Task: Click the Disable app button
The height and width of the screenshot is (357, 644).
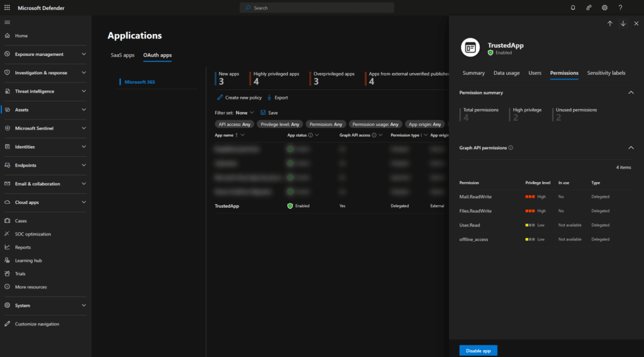Action: (x=478, y=351)
